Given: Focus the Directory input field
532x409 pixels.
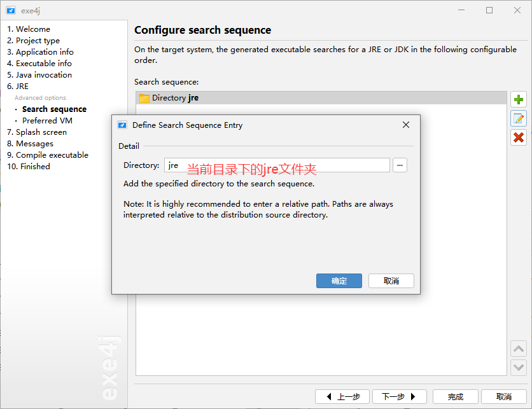Looking at the screenshot, I should (x=277, y=165).
